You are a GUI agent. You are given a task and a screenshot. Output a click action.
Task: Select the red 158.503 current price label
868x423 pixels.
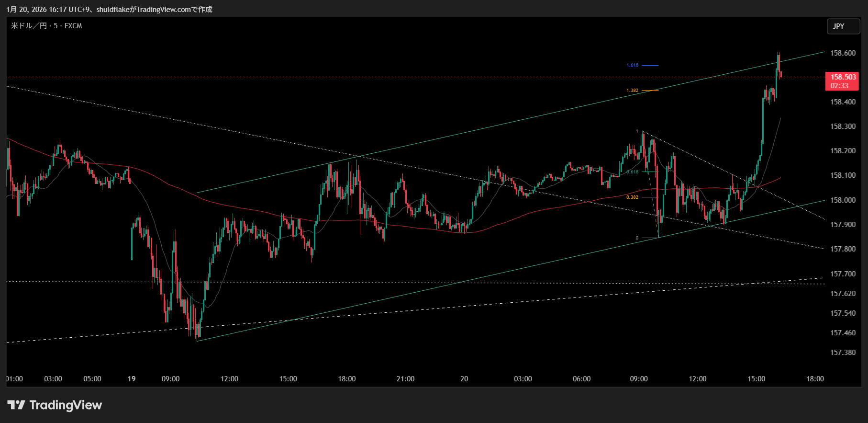coord(843,77)
